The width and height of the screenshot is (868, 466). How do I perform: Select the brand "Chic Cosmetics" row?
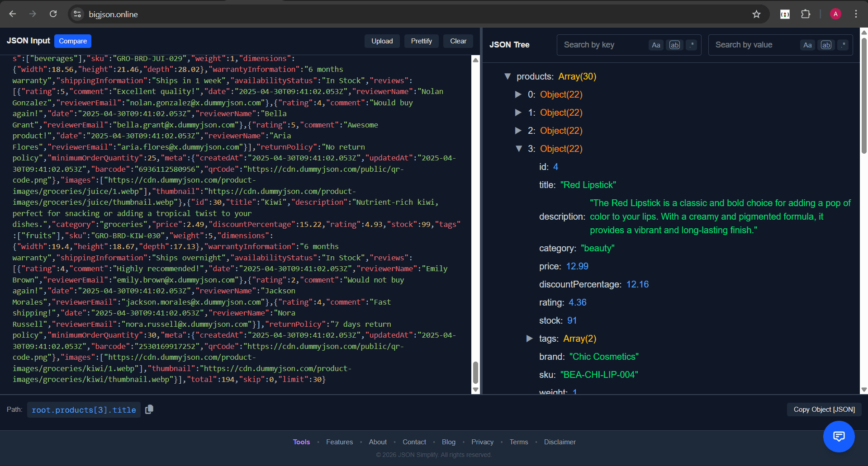[x=588, y=357]
